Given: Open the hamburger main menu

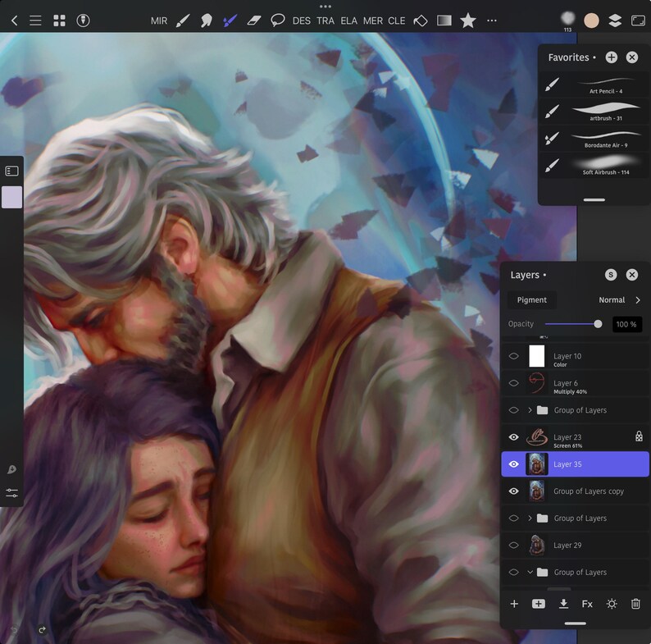Looking at the screenshot, I should click(x=35, y=21).
